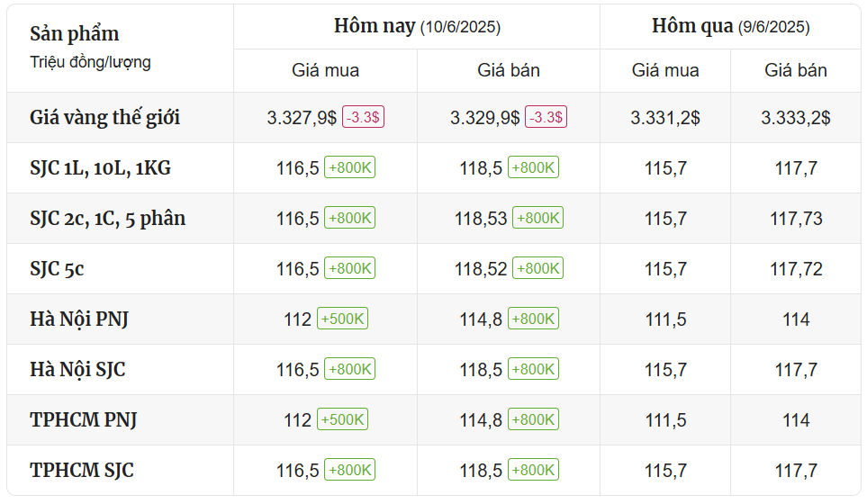Screen dimensions: 867x504
Task: Click the Hà Nội SJC row label
Action: [x=77, y=369]
